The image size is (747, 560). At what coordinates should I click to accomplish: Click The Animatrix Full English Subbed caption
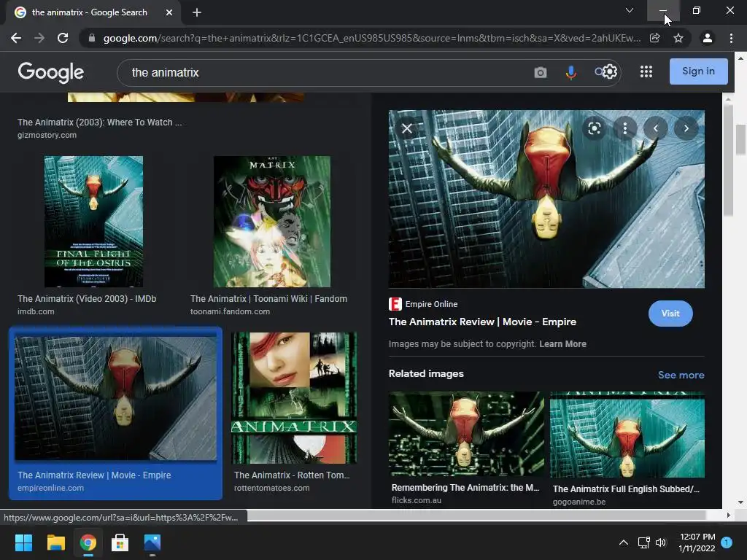[626, 489]
